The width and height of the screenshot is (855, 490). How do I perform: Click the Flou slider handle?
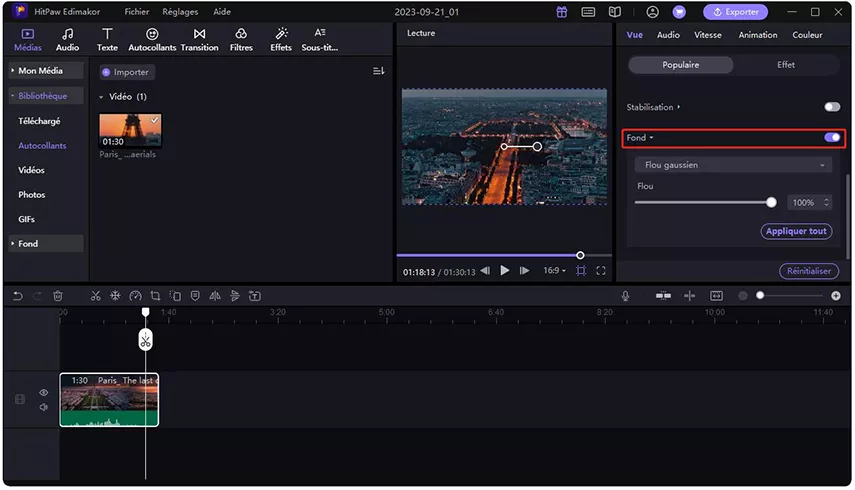click(771, 203)
